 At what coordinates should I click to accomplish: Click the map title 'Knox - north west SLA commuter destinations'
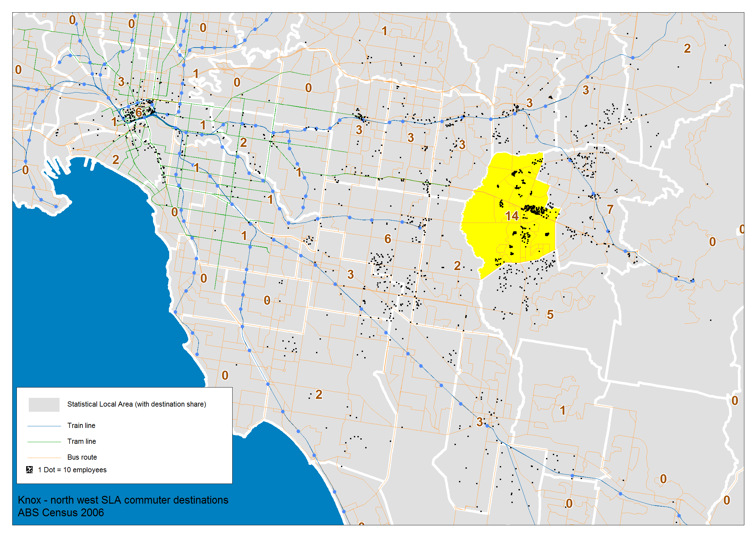(123, 500)
